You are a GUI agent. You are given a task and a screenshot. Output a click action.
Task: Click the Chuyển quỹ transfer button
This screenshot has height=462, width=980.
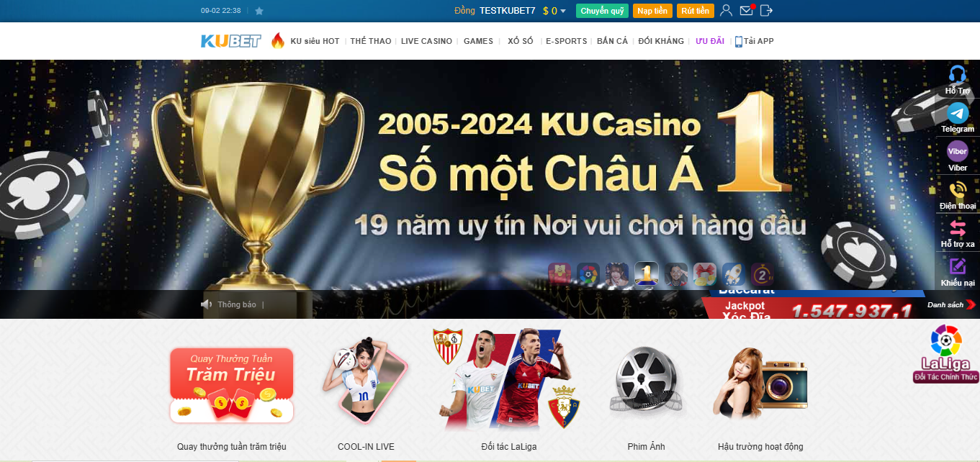602,11
